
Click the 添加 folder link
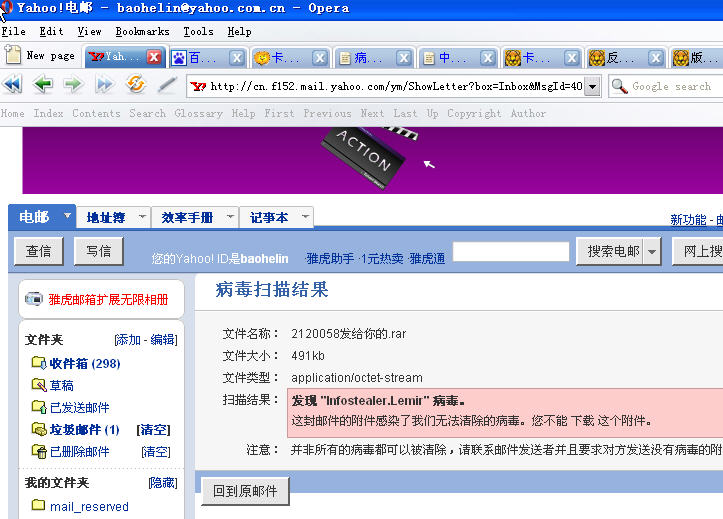[x=129, y=340]
